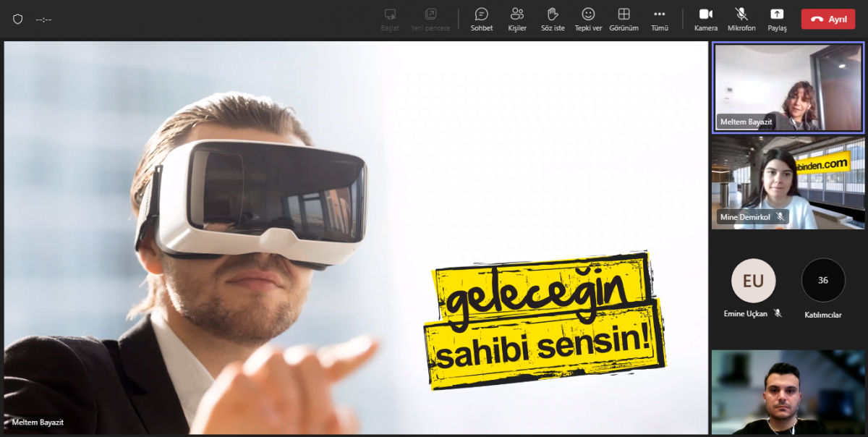Show the Kişiler participants list
This screenshot has width=868, height=437.
pyautogui.click(x=517, y=19)
